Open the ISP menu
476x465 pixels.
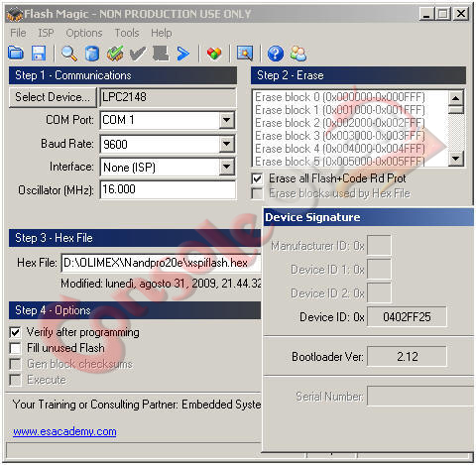point(46,33)
